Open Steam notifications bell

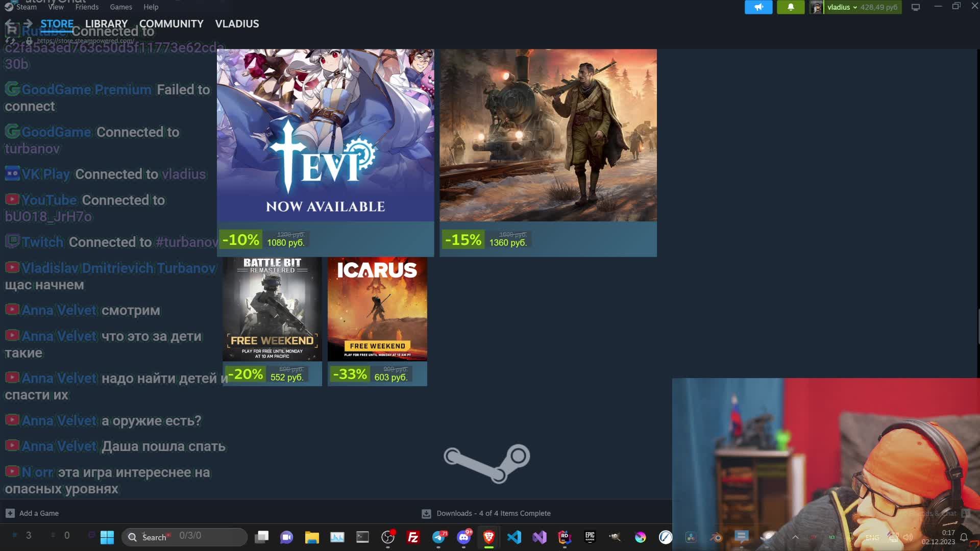click(790, 7)
